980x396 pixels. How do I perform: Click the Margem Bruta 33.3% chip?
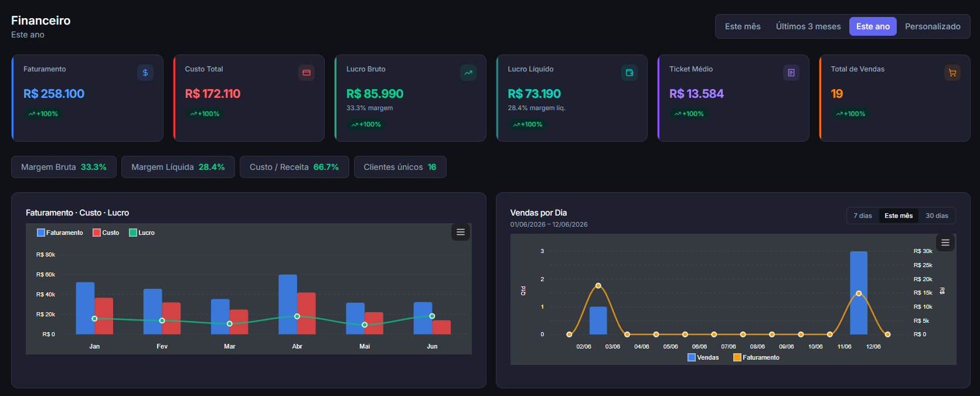tap(64, 167)
